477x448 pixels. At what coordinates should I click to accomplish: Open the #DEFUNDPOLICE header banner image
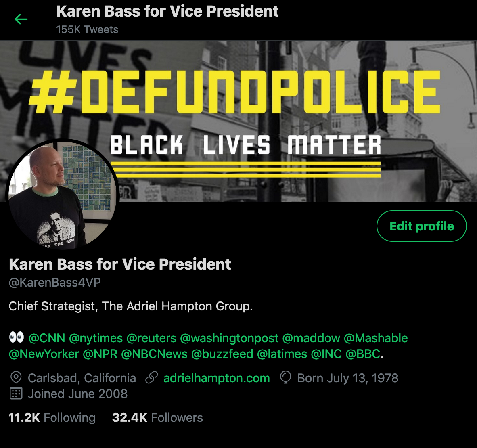click(x=238, y=121)
